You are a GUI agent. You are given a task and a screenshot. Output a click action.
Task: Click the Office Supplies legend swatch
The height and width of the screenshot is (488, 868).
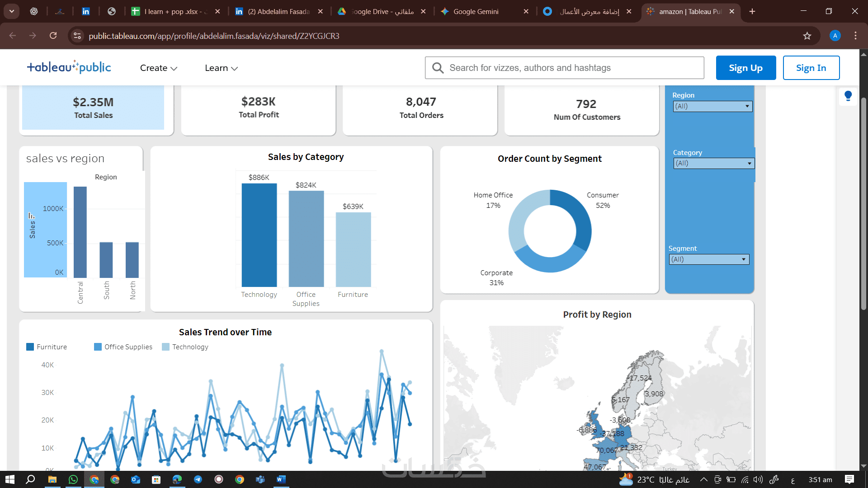point(98,347)
